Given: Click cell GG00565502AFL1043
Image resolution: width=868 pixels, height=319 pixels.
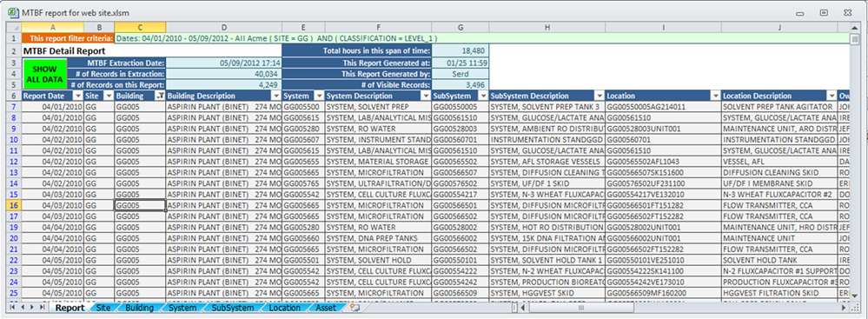Looking at the screenshot, I should (x=663, y=161).
